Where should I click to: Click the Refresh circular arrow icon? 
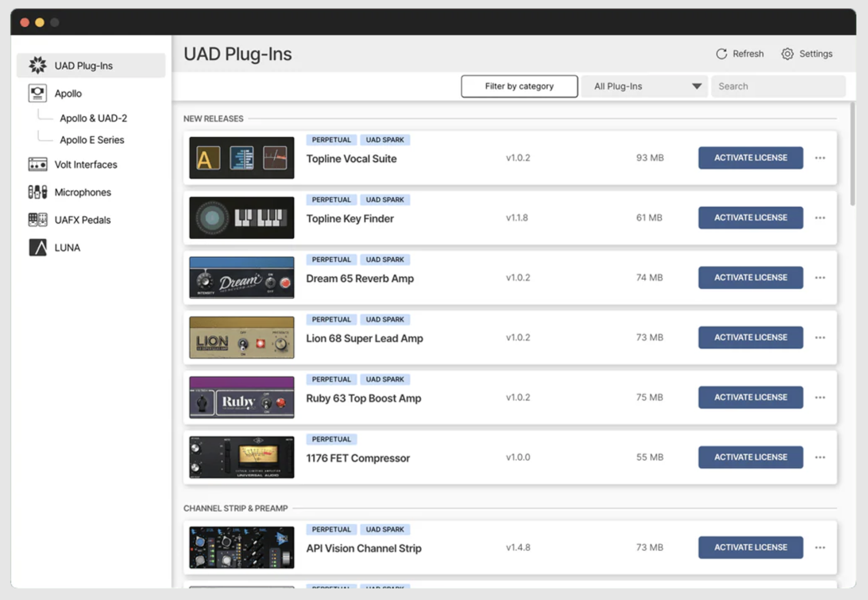tap(722, 54)
